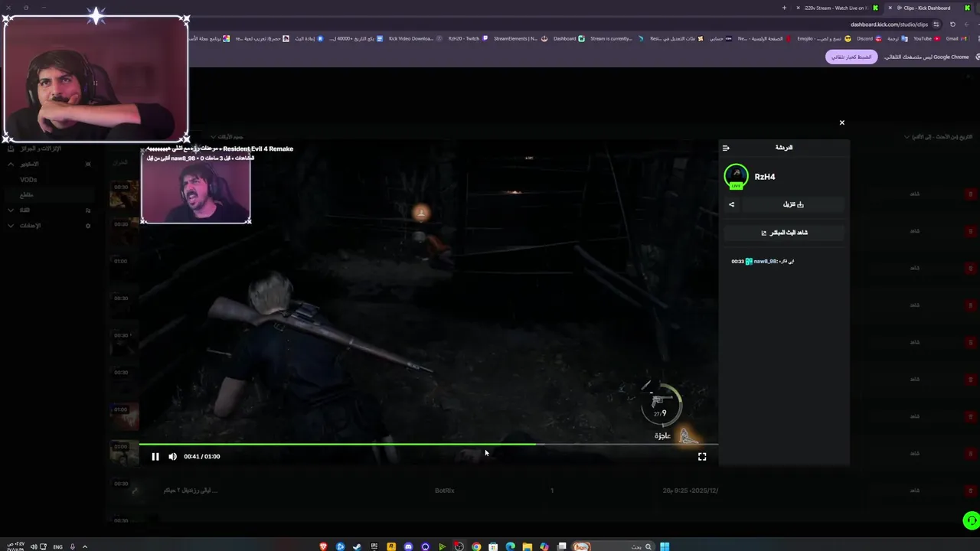Open the Kick Video Downloader bookmark

click(415, 38)
